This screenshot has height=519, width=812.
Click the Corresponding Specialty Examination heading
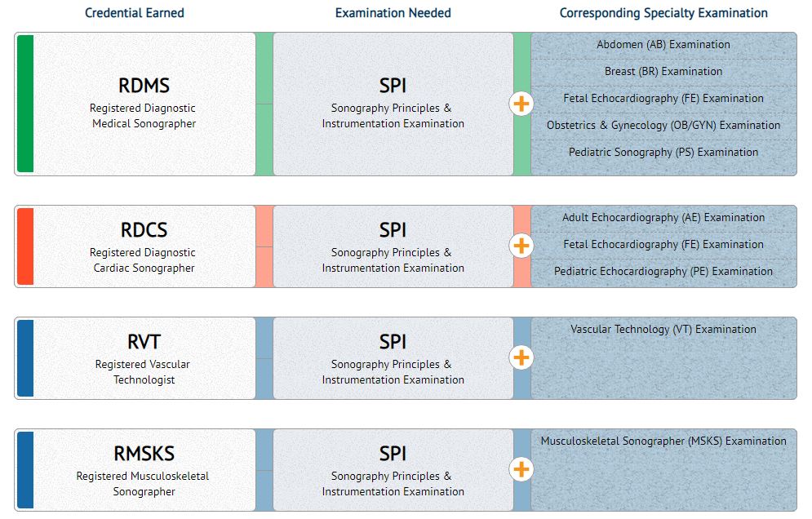click(663, 13)
